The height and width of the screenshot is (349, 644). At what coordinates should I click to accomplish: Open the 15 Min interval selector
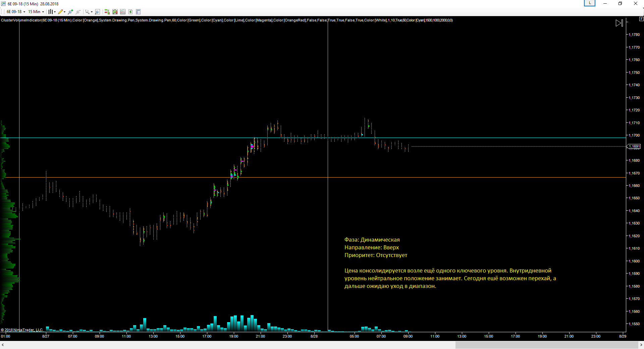click(36, 12)
